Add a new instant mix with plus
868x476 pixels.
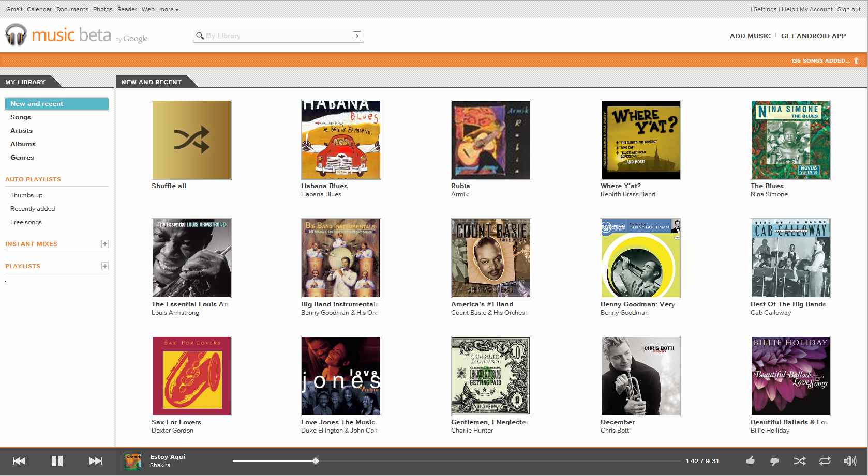(105, 244)
